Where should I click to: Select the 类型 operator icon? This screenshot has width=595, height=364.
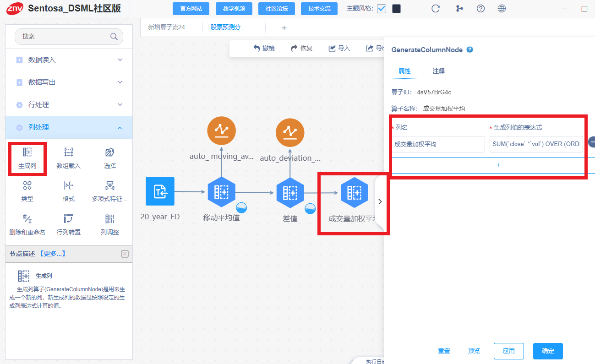(27, 185)
